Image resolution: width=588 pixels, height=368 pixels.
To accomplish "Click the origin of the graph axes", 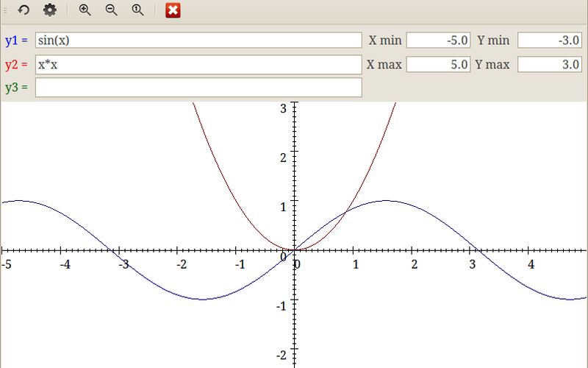I will 295,250.
